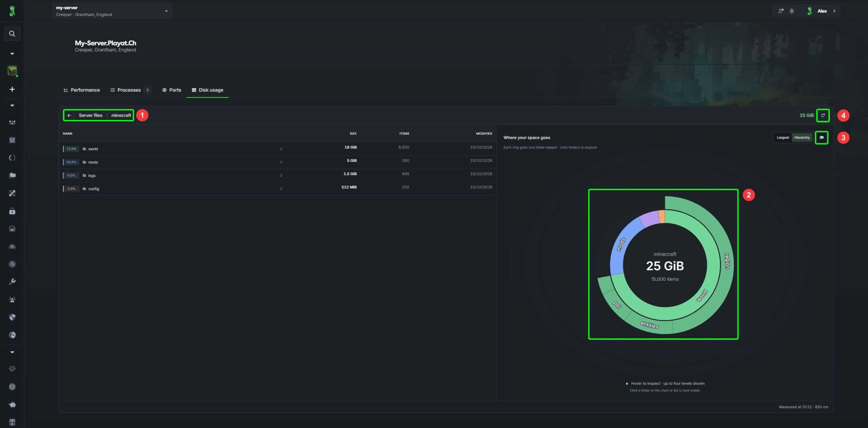Open the clock schedule icon in the sidebar
Image resolution: width=868 pixels, height=428 pixels.
12,264
